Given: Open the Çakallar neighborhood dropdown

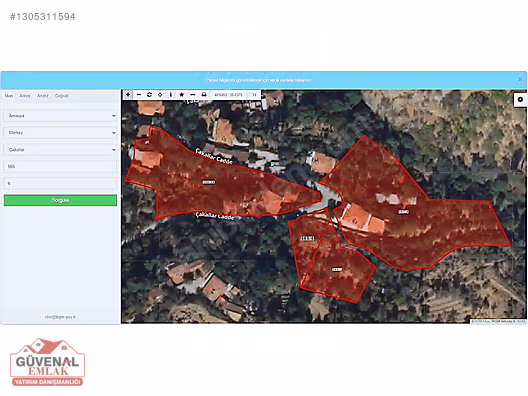Looking at the screenshot, I should [x=60, y=150].
